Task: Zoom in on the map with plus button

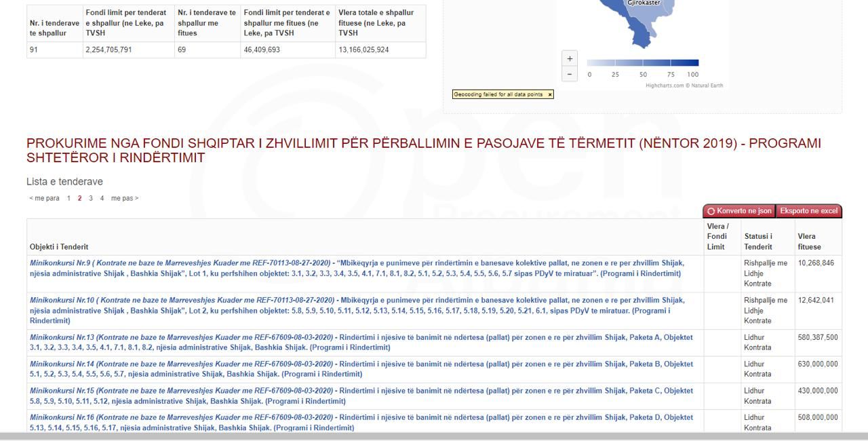Action: point(570,59)
